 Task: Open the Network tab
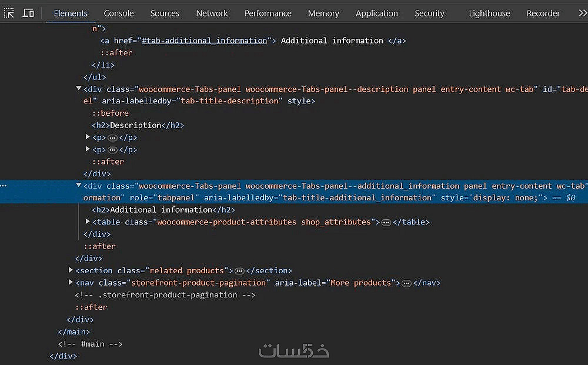tap(212, 13)
